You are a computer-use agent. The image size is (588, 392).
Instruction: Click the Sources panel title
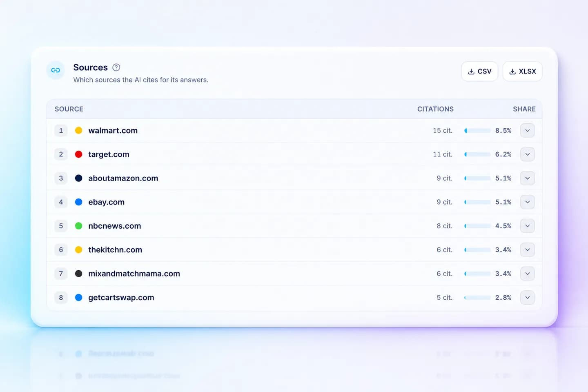(x=91, y=67)
